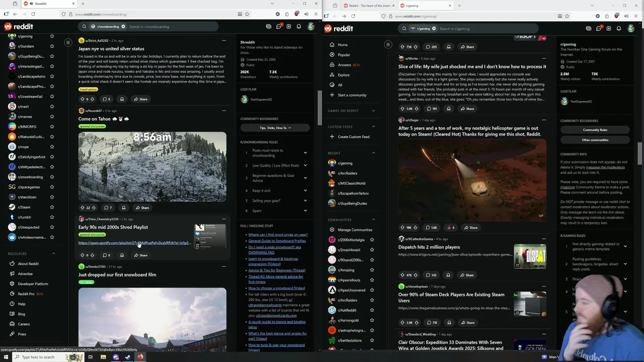Click message the moderators link
644x362 pixels.
pos(605,167)
